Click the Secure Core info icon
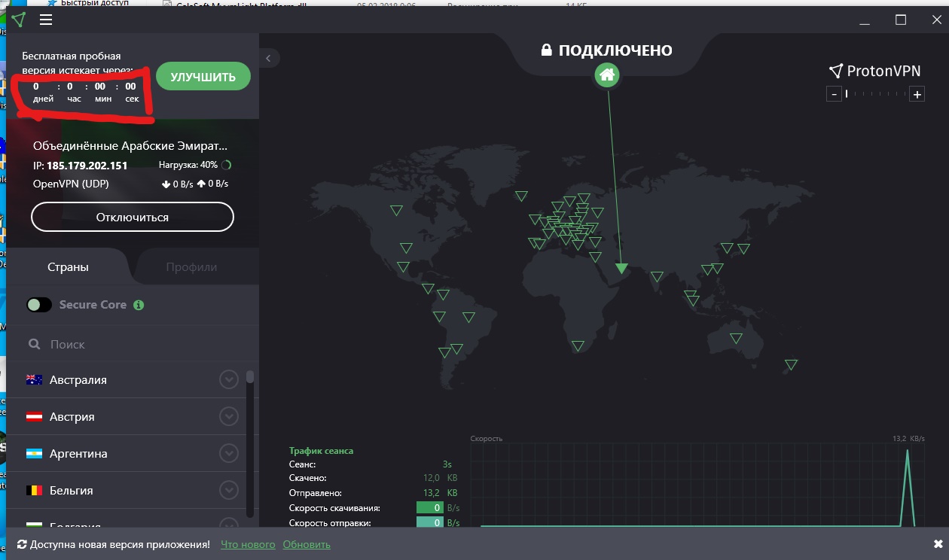 pyautogui.click(x=139, y=305)
